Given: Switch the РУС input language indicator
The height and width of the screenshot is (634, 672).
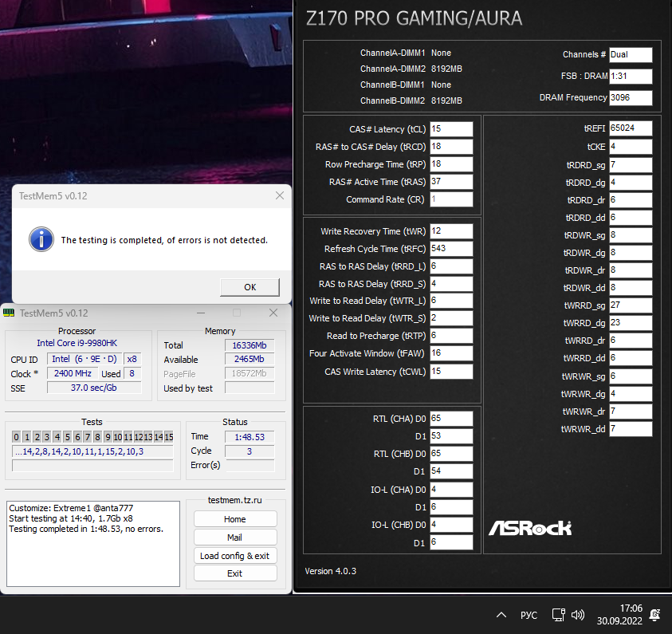Looking at the screenshot, I should pyautogui.click(x=529, y=615).
